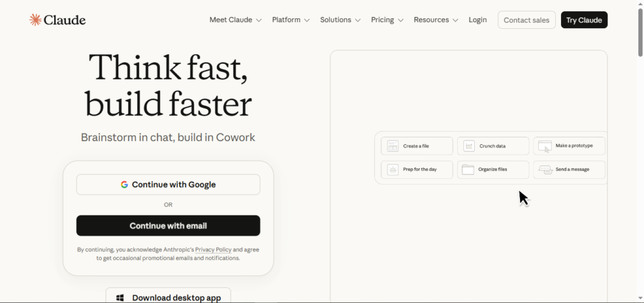The height and width of the screenshot is (303, 644).
Task: Click the Crunch data chart icon
Action: pyautogui.click(x=469, y=146)
